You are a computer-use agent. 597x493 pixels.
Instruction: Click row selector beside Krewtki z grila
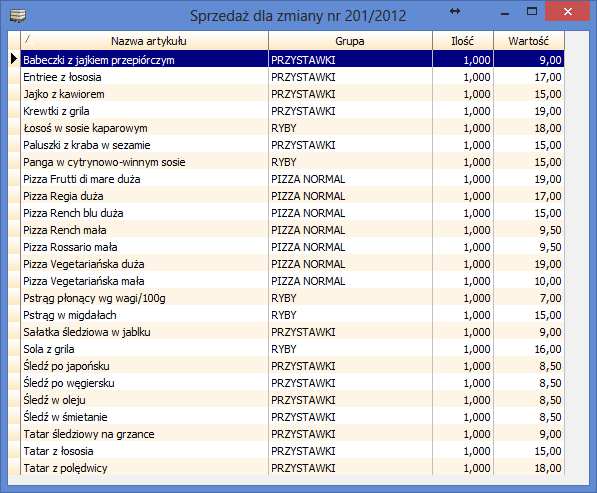[x=14, y=111]
